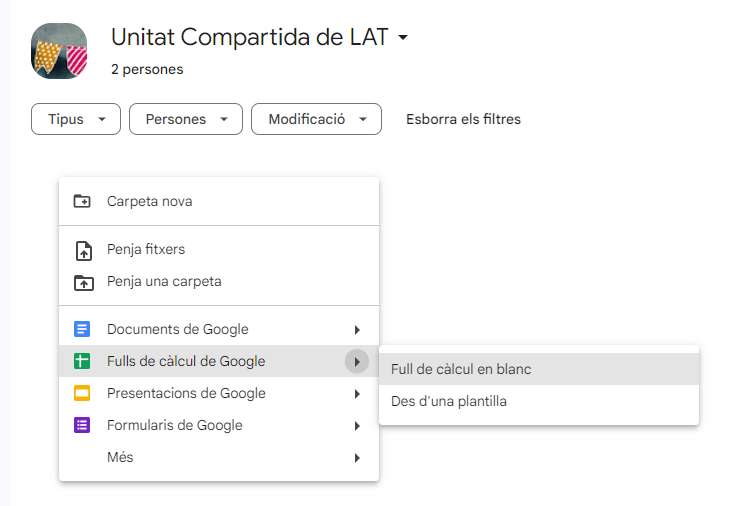Click the blue Google Docs icon
753x506 pixels.
pos(83,330)
